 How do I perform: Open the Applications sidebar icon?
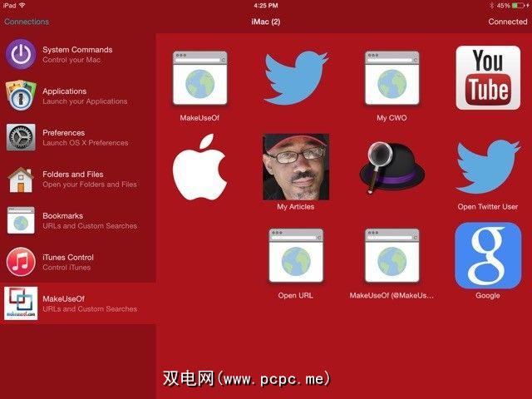(x=21, y=96)
